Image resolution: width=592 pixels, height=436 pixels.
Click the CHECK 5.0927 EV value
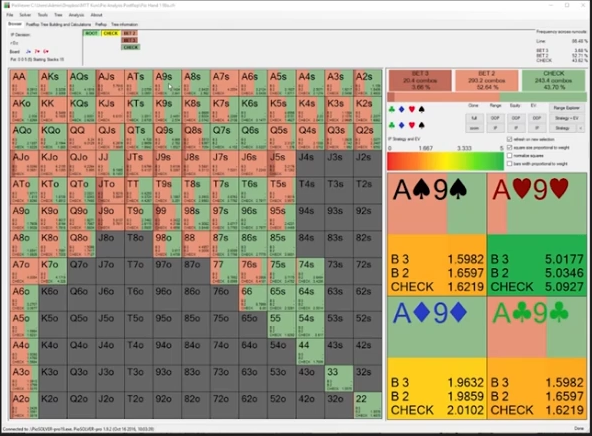tap(564, 287)
